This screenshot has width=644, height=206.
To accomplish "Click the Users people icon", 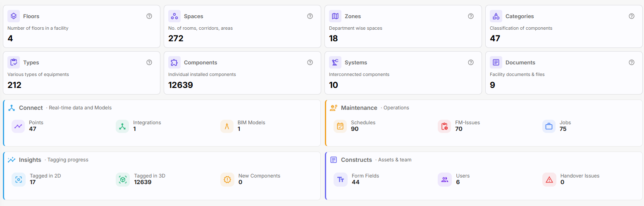I will point(444,180).
